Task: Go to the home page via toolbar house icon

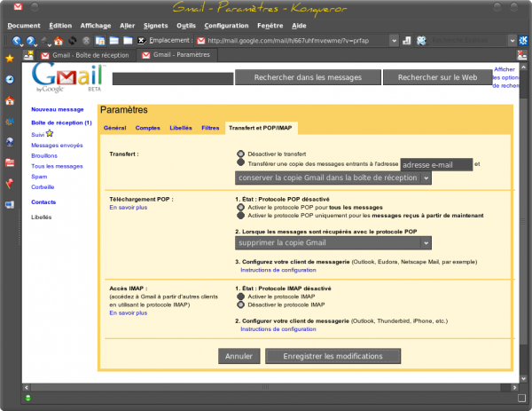Action: tap(59, 41)
